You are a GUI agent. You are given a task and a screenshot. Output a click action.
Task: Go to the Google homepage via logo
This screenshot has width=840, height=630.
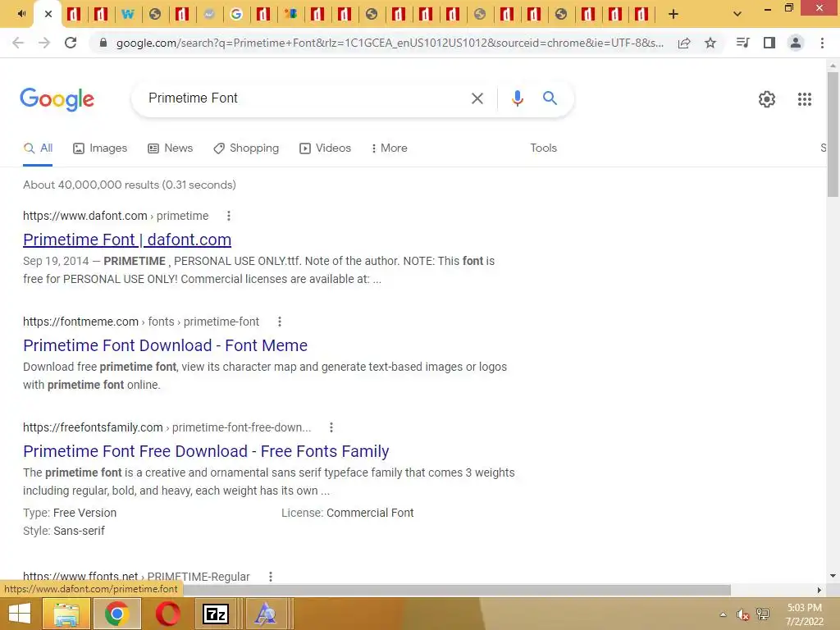pyautogui.click(x=57, y=99)
